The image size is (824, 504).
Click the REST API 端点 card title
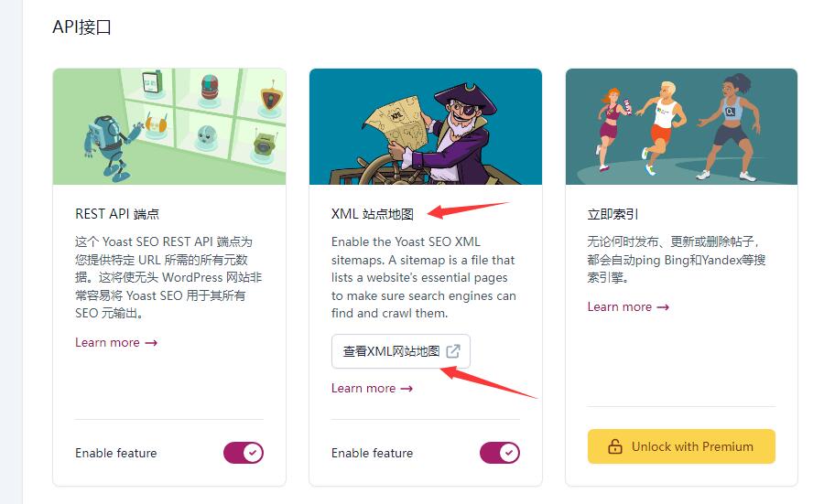click(117, 214)
